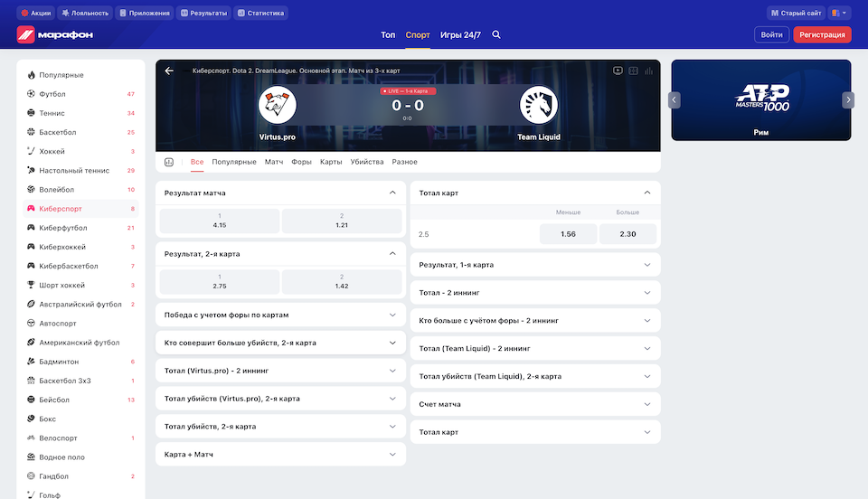Open the Топ navigation item
Viewport: 868px width, 499px height.
(388, 35)
